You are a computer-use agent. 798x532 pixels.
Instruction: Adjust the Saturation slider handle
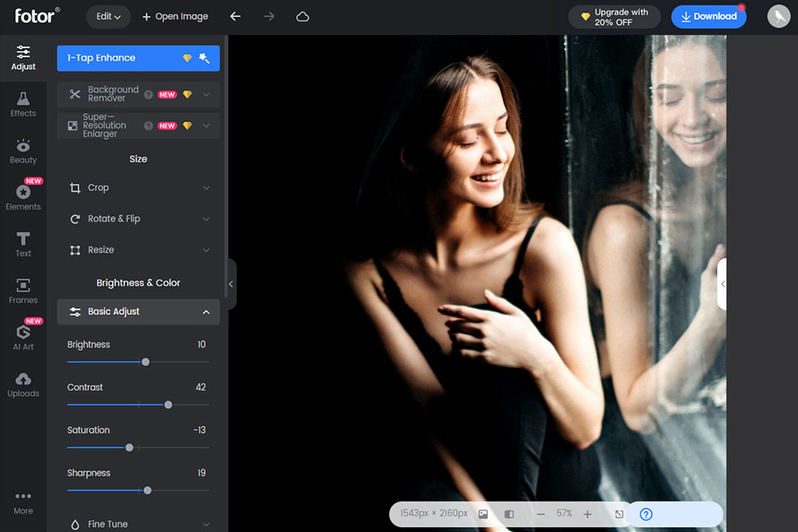click(x=130, y=447)
